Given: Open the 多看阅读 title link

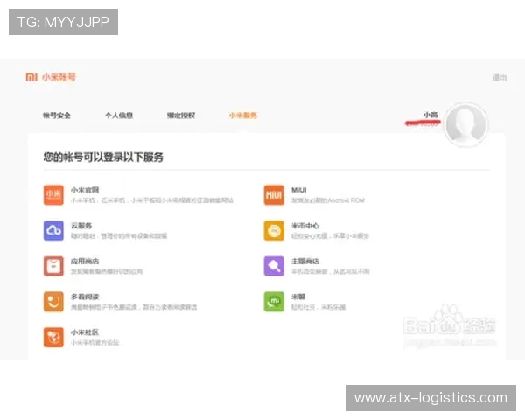Looking at the screenshot, I should coord(85,297).
